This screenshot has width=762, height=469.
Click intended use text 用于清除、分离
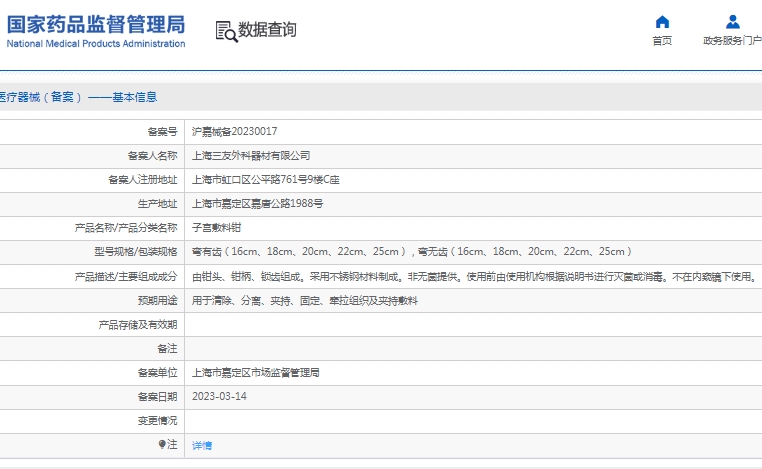305,301
